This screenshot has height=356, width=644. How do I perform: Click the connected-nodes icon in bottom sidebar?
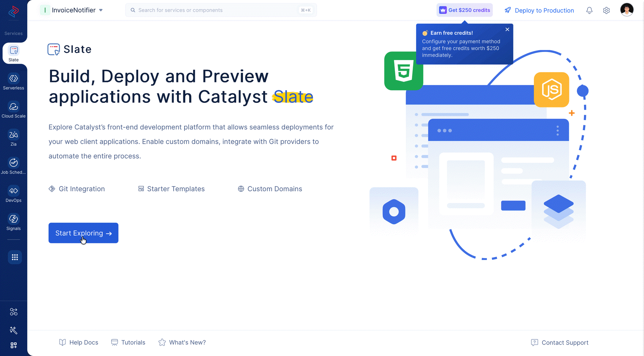pos(14,312)
